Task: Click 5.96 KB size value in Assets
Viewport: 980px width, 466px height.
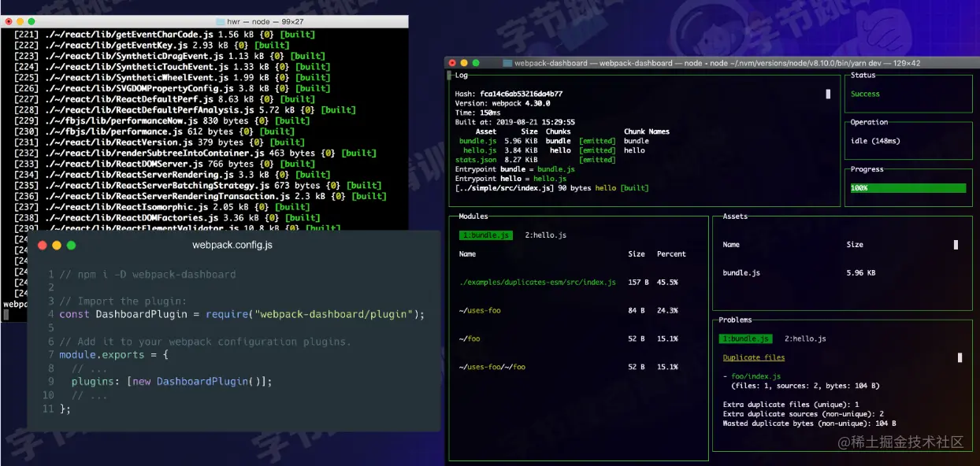Action: click(861, 273)
